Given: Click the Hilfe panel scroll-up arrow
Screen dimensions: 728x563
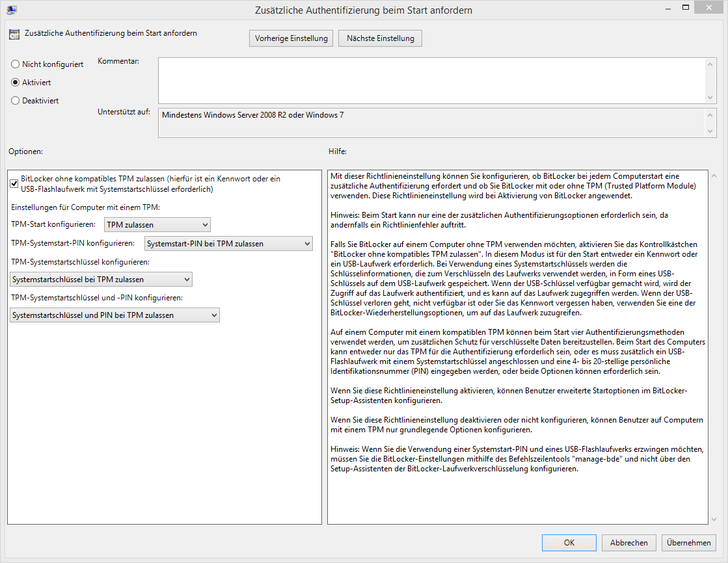Looking at the screenshot, I should (x=714, y=176).
